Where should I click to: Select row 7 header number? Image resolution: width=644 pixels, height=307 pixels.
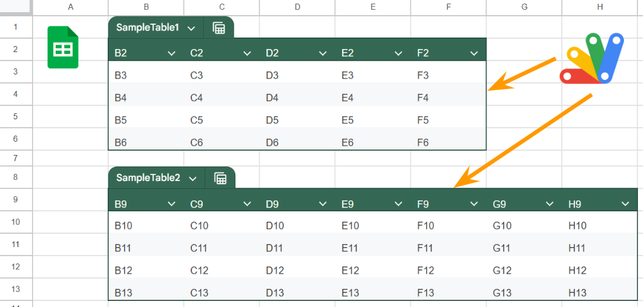[x=16, y=158]
